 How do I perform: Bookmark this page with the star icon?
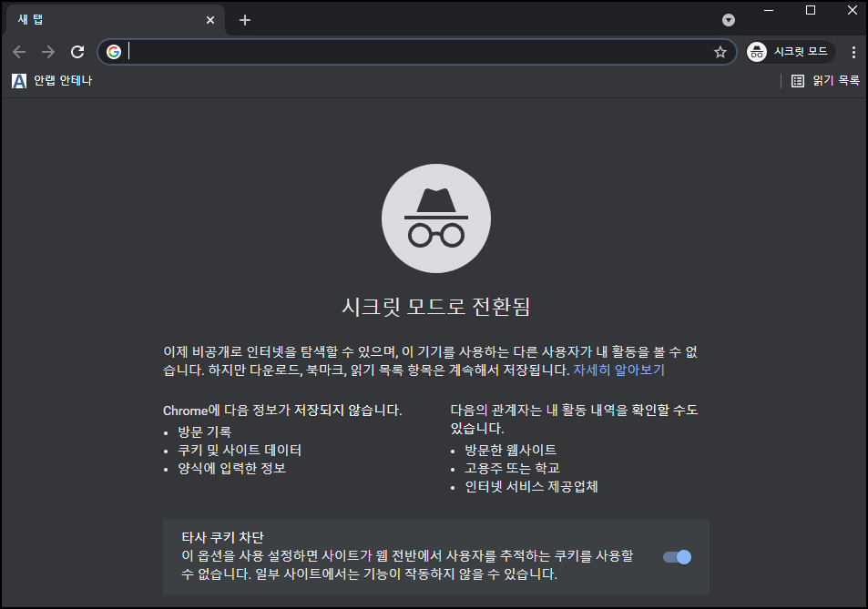click(x=720, y=52)
